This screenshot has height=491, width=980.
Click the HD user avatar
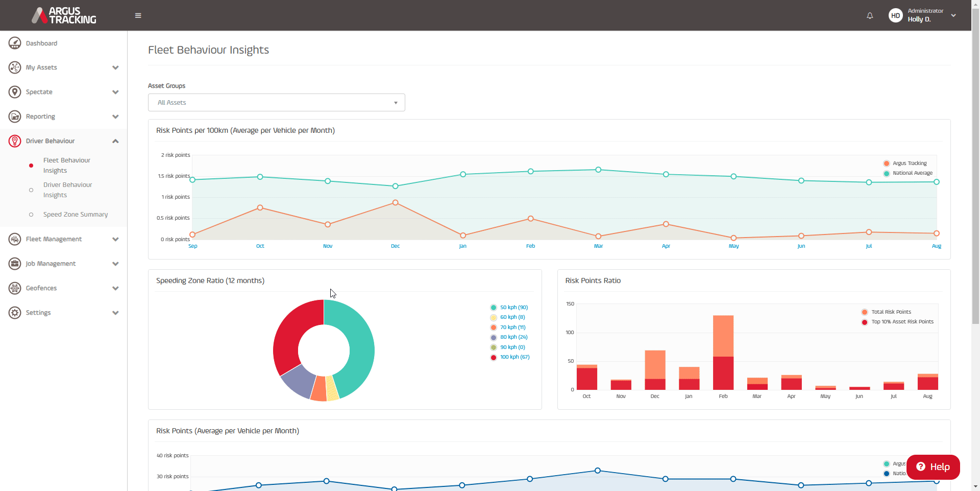pyautogui.click(x=895, y=15)
